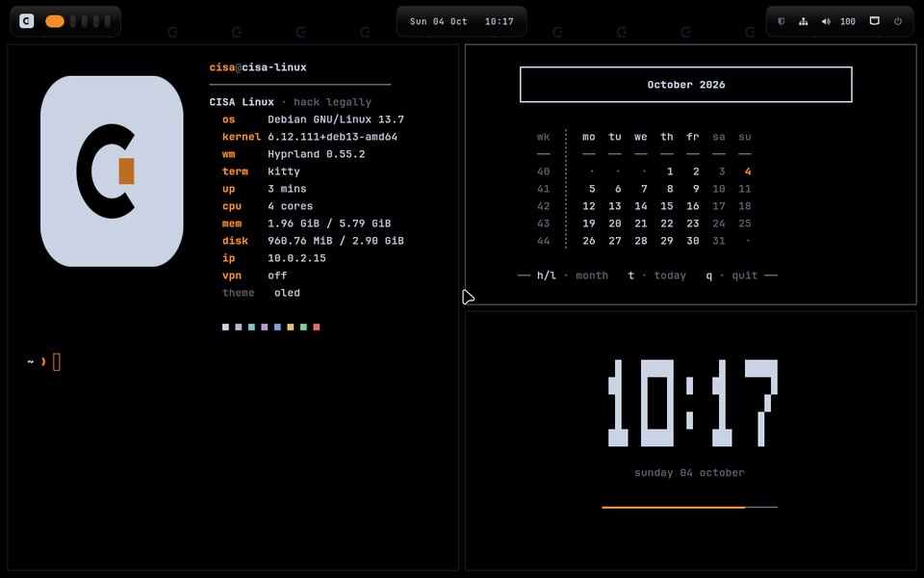The height and width of the screenshot is (578, 924).
Task: Click kernel value 6.12.111+deb13-amd64
Action: point(332,137)
